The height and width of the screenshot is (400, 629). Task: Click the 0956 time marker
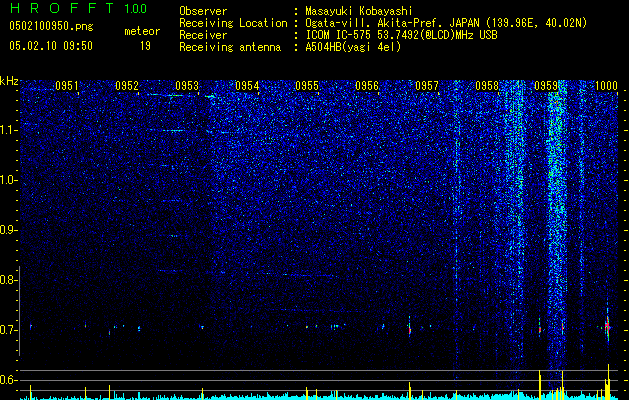point(367,86)
